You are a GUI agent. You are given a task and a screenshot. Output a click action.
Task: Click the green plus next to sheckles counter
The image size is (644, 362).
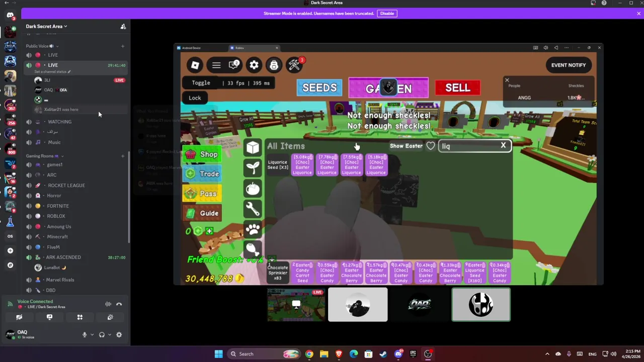click(209, 231)
